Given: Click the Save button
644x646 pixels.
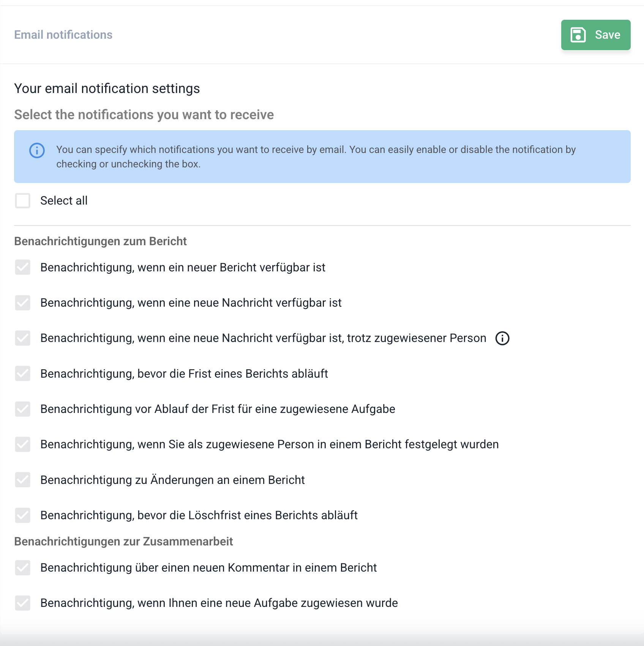Looking at the screenshot, I should (595, 35).
